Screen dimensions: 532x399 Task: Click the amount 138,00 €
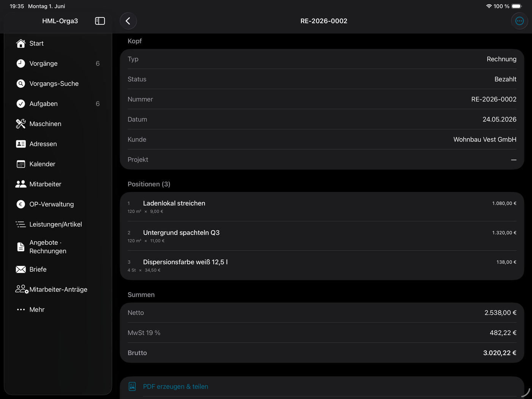pyautogui.click(x=506, y=262)
